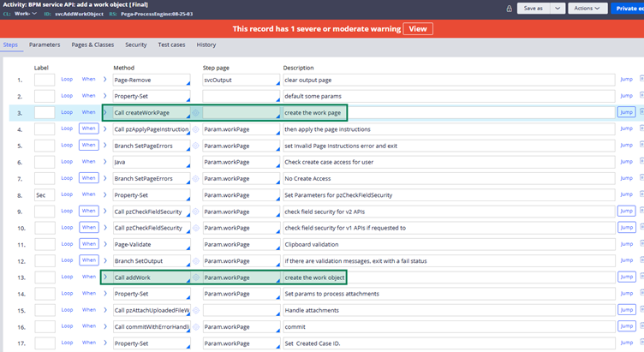Click target icon beside Java method in step 6
The image size is (644, 352).
(194, 162)
